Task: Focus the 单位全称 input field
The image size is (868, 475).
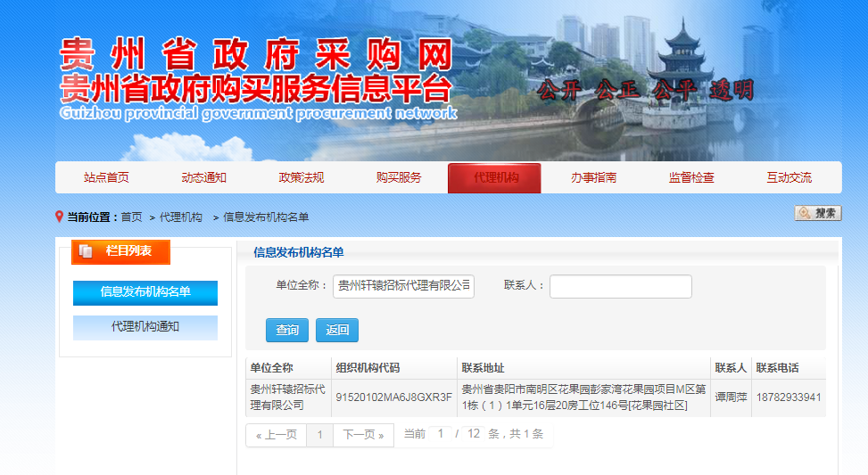Action: tap(403, 286)
